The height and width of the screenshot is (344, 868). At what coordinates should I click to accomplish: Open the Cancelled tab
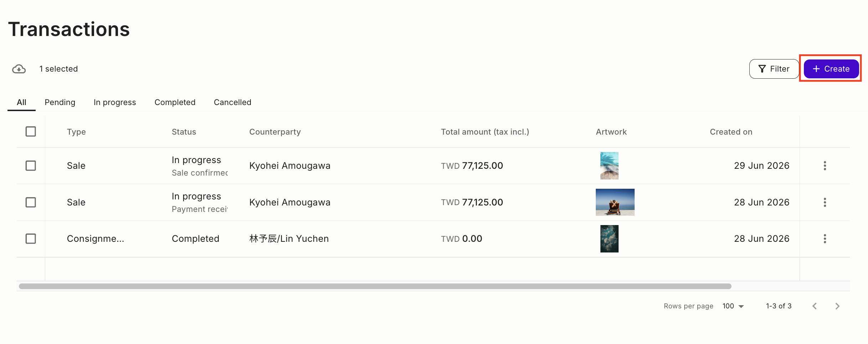(232, 102)
